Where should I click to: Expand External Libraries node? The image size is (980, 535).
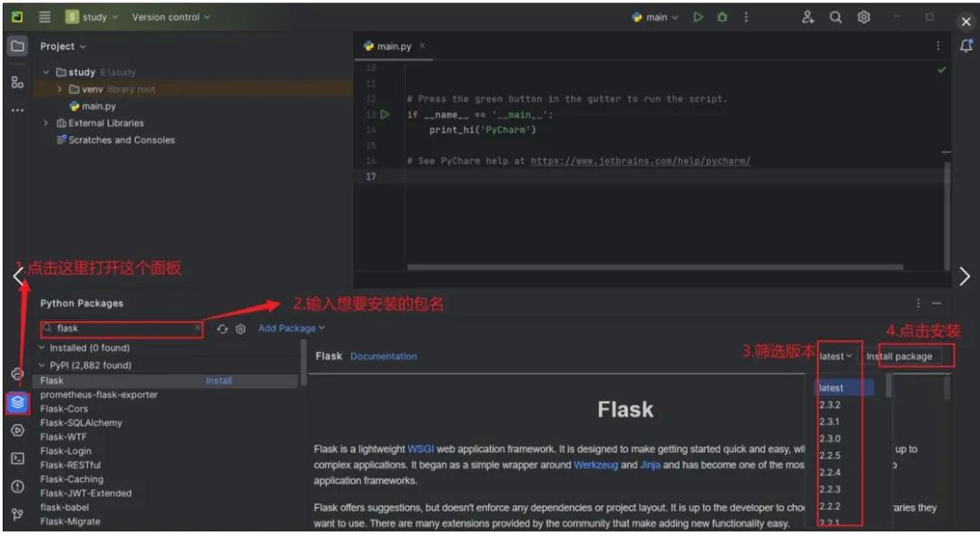point(46,123)
